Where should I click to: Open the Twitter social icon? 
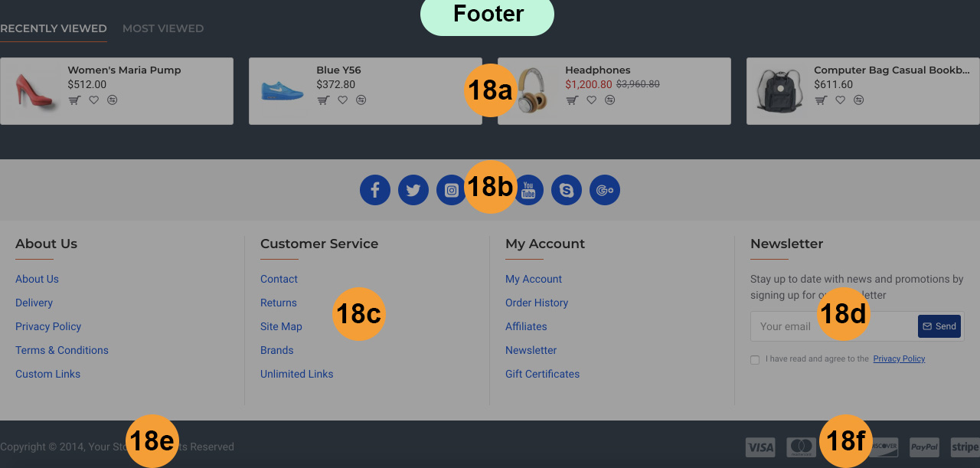(x=413, y=190)
